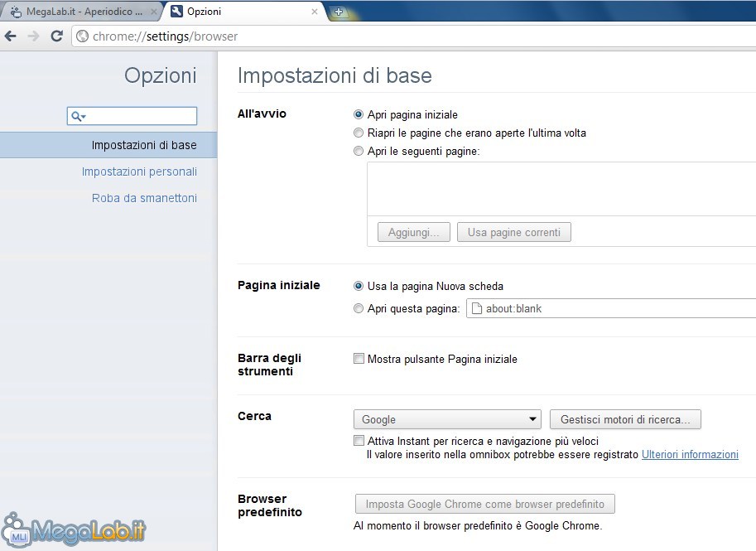Viewport: 756px width, 551px height.
Task: Click the browser forward arrow
Action: pyautogui.click(x=33, y=36)
